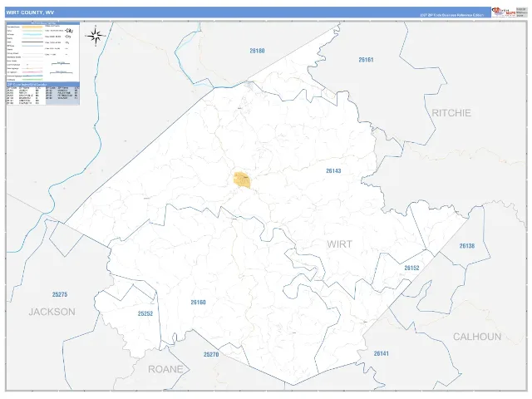Click the green line swatch at the legend's bottom
Viewport: 532px width, 399px height.
point(32,80)
